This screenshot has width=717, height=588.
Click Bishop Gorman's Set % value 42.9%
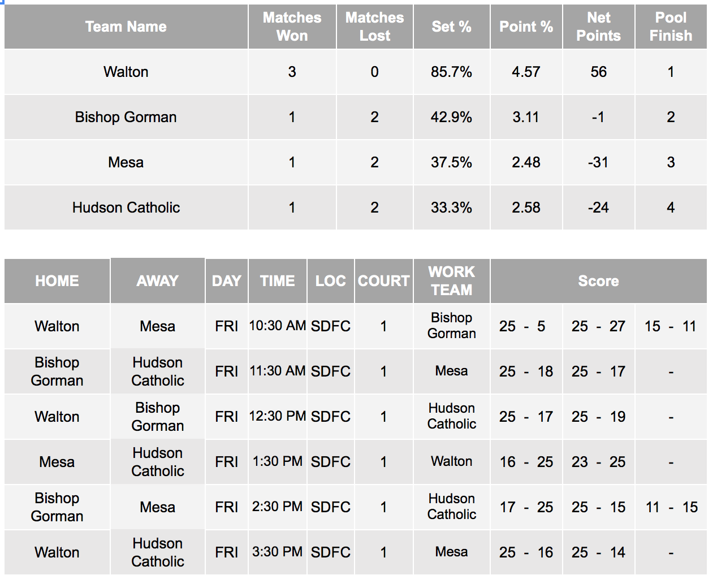pyautogui.click(x=451, y=117)
